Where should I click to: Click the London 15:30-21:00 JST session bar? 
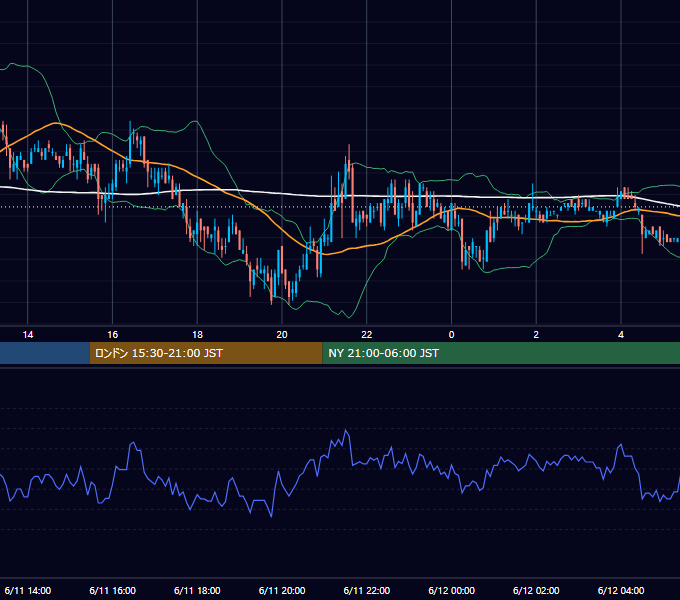point(206,353)
